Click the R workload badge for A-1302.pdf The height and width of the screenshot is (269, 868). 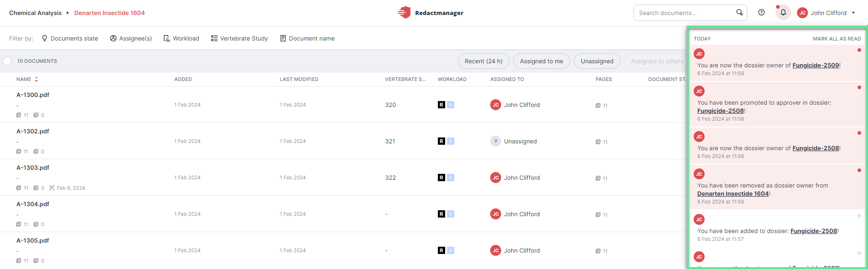[x=441, y=141]
